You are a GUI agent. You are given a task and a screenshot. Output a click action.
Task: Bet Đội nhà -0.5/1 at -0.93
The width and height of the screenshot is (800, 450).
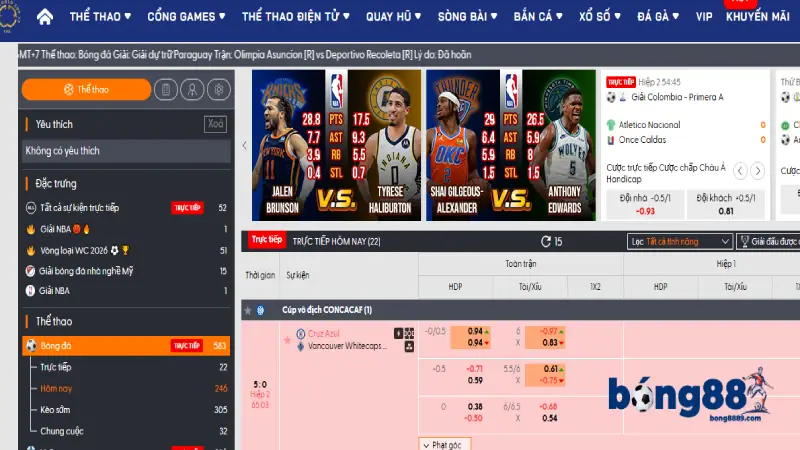point(645,204)
